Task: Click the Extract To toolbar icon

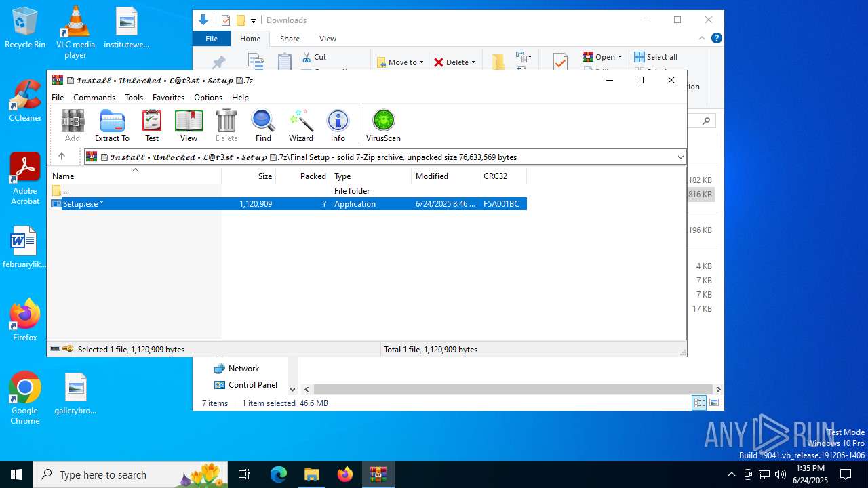Action: pos(112,125)
